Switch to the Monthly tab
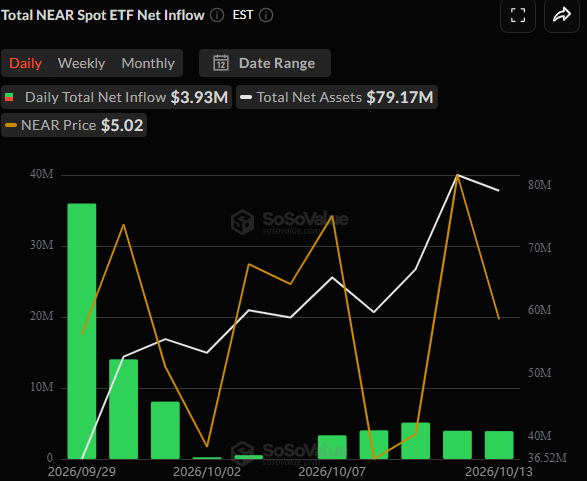Image resolution: width=587 pixels, height=481 pixels. coord(148,63)
